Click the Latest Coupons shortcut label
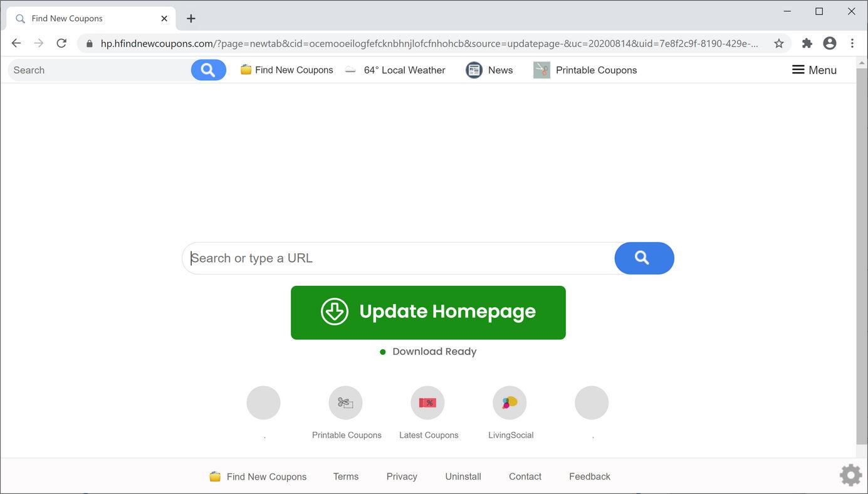 (429, 435)
